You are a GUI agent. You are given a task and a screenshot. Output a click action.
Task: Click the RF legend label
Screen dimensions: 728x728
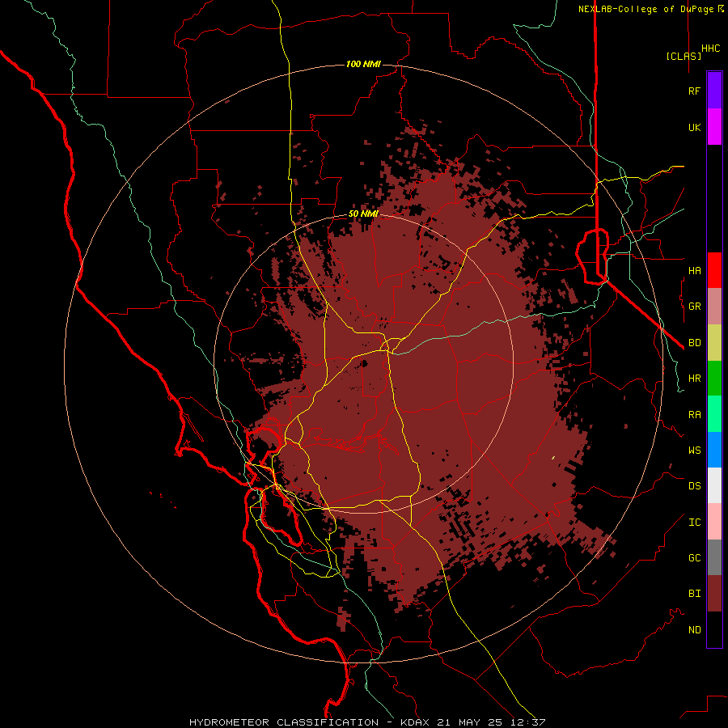[694, 91]
